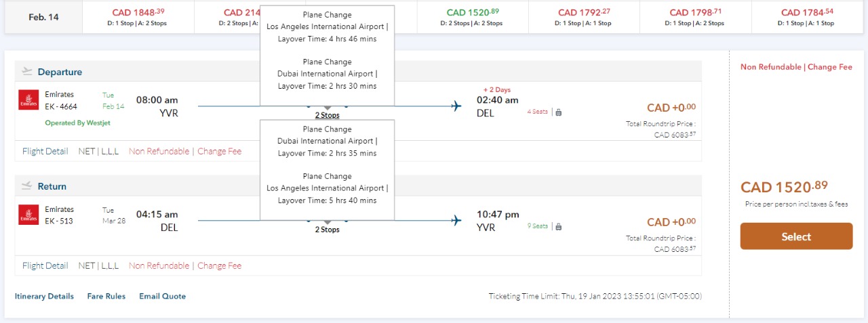
Task: Click the Departure plane takeoff icon
Action: pos(27,71)
